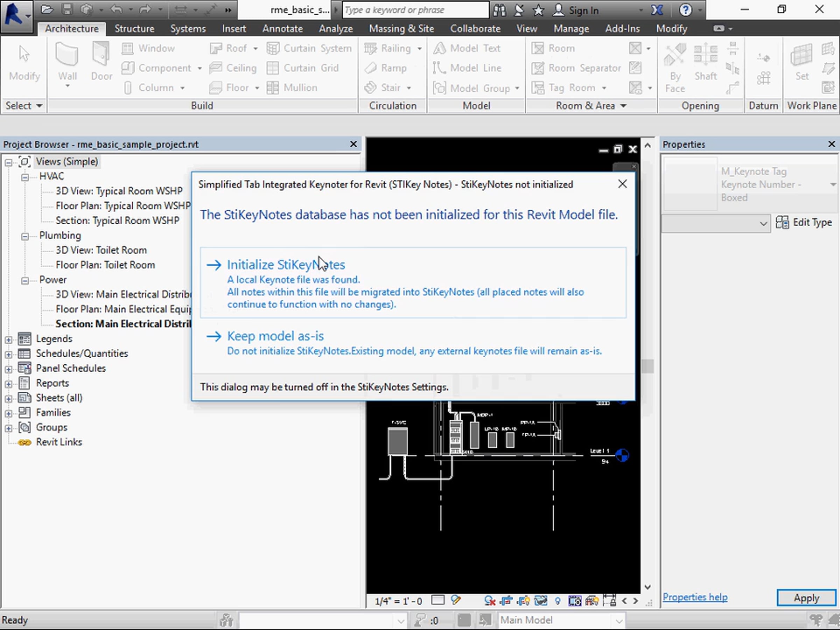Switch to the Annotate ribbon tab
The height and width of the screenshot is (630, 840).
282,28
